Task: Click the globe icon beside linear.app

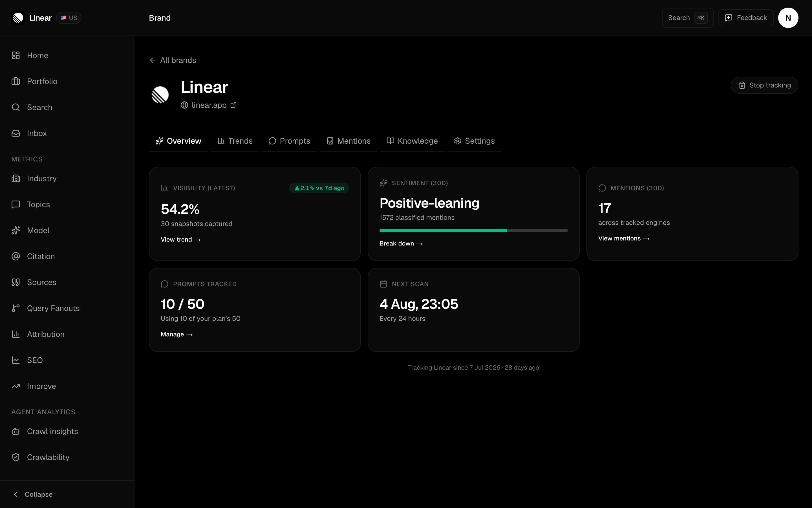Action: [184, 105]
